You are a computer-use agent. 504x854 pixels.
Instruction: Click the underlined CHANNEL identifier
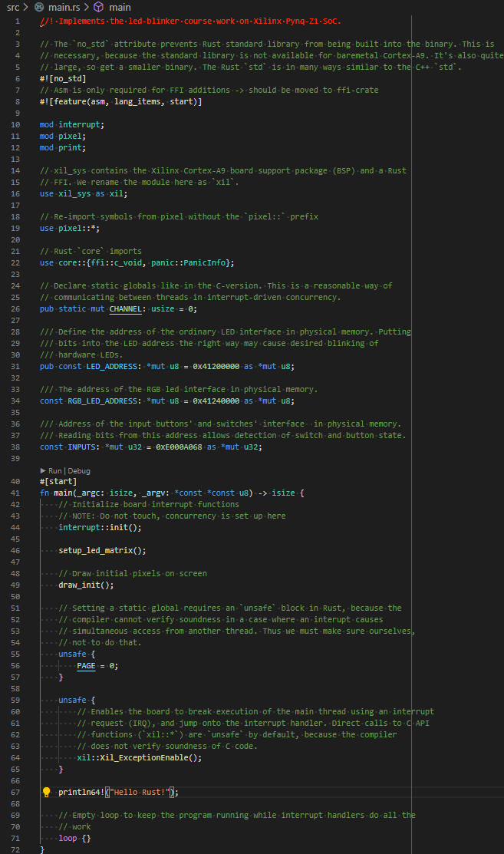point(125,308)
